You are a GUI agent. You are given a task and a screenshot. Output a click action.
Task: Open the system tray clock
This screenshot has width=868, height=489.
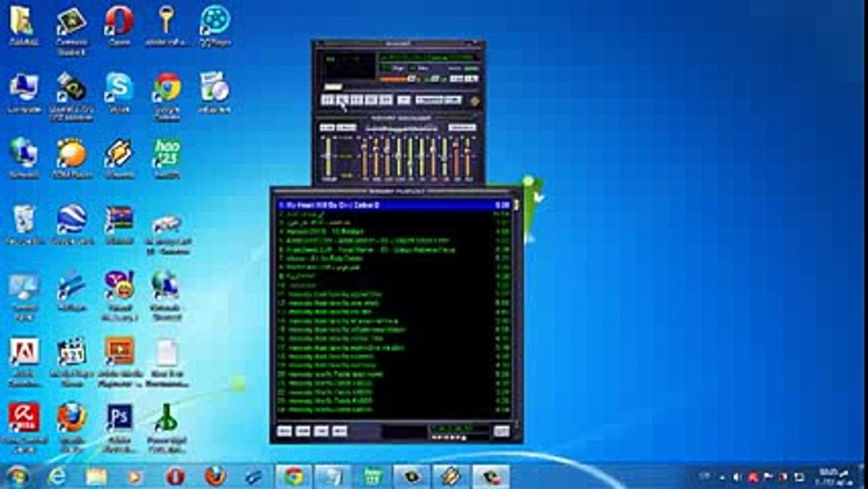click(x=834, y=476)
